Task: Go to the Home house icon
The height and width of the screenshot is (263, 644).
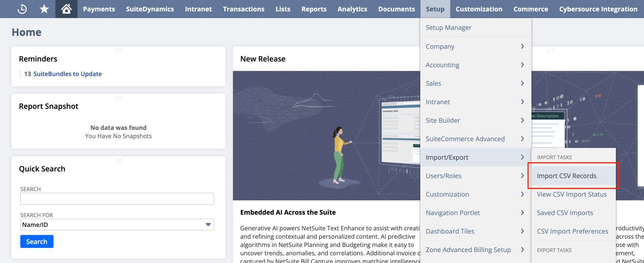Action: [66, 9]
